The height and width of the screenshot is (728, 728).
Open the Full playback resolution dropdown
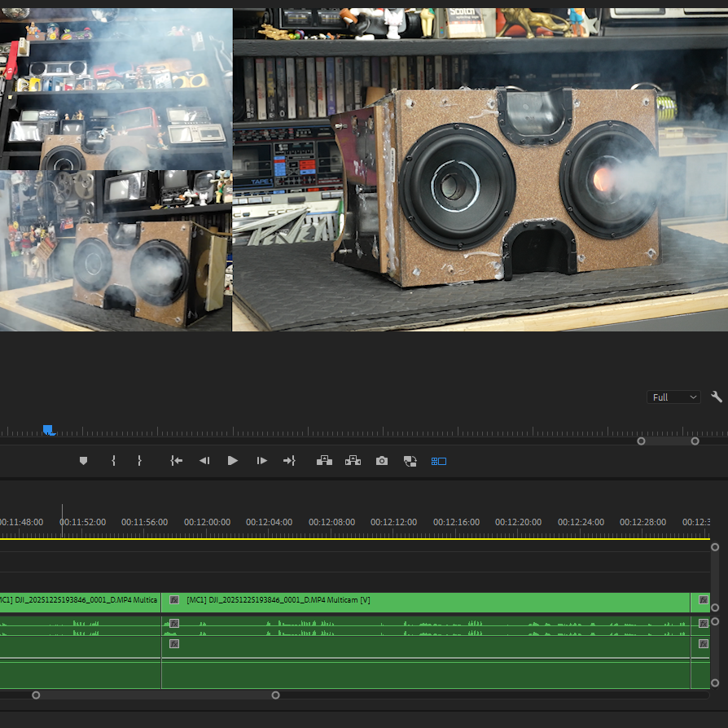[x=673, y=397]
